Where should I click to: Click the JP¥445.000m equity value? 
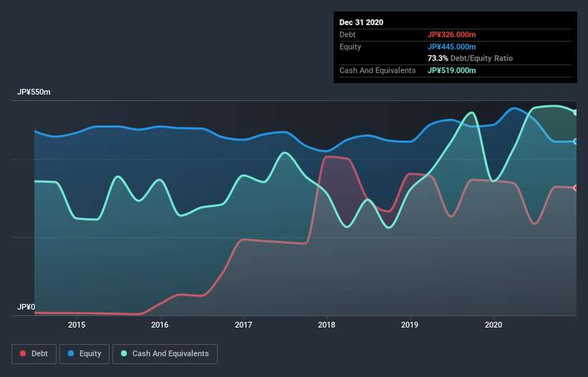click(451, 47)
